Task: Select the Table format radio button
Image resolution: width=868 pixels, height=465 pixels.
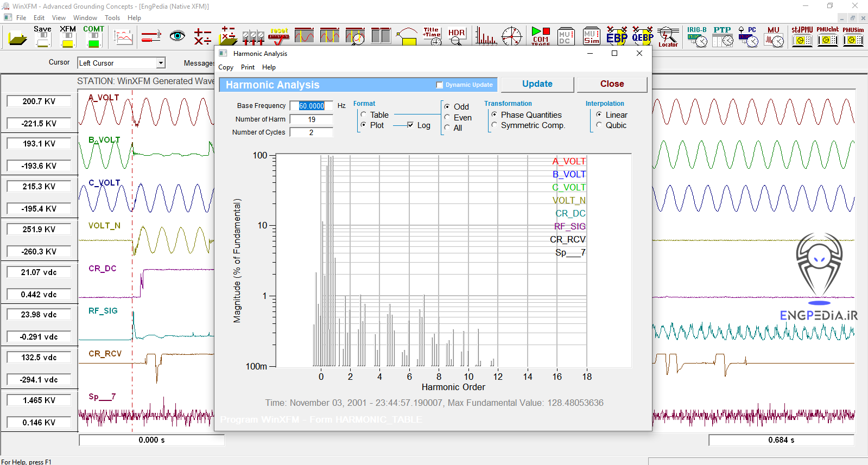Action: [363, 114]
